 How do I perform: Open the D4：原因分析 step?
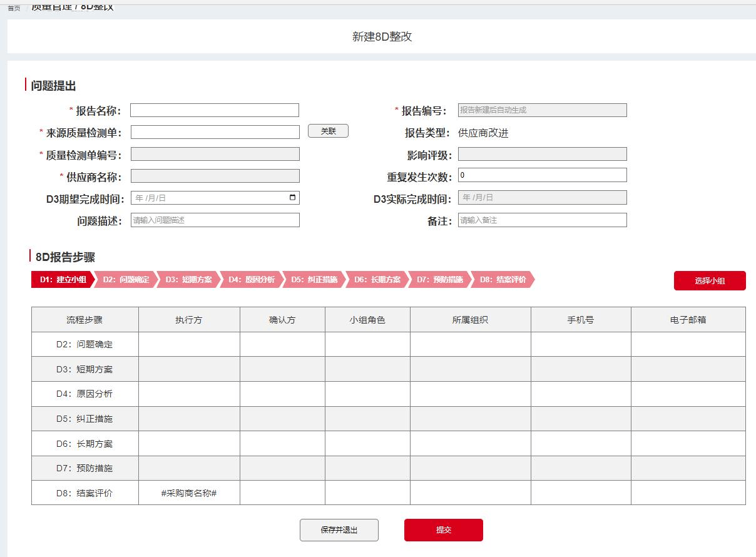click(251, 280)
